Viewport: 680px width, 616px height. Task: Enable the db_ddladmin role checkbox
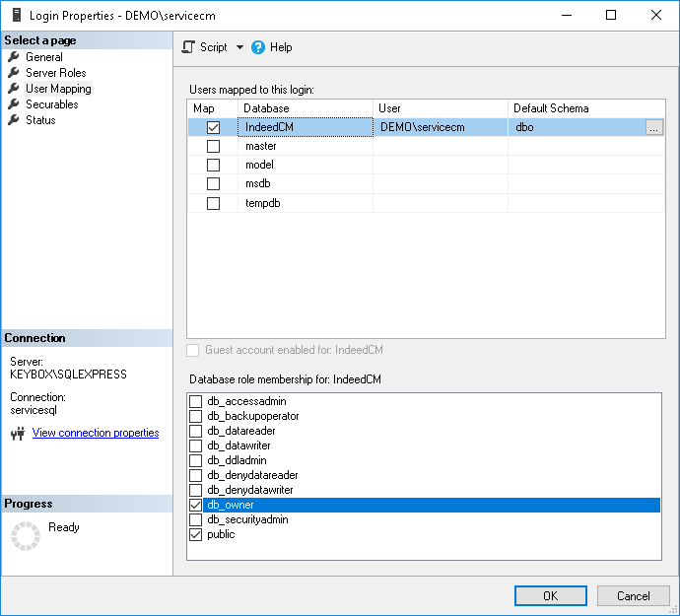click(195, 460)
